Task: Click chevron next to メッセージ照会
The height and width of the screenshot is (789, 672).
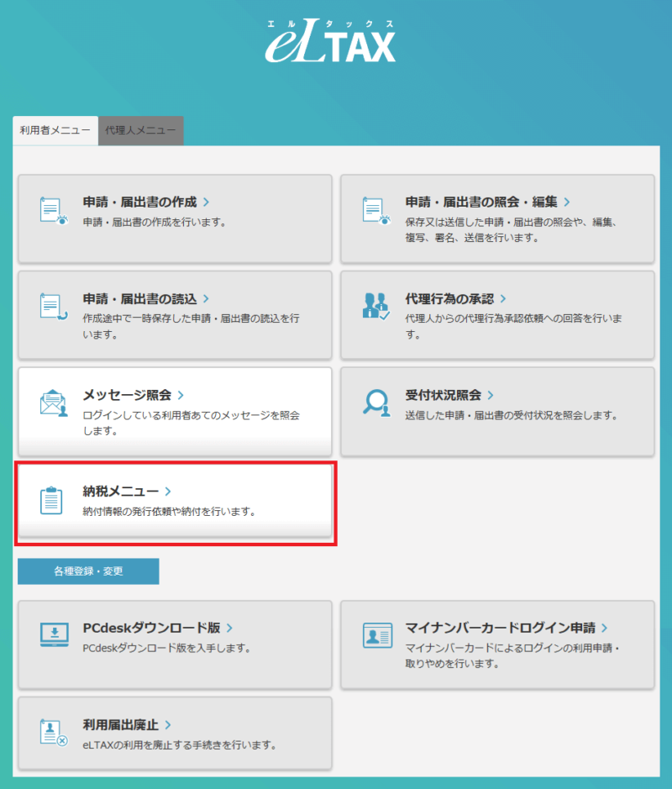Action: pyautogui.click(x=181, y=396)
